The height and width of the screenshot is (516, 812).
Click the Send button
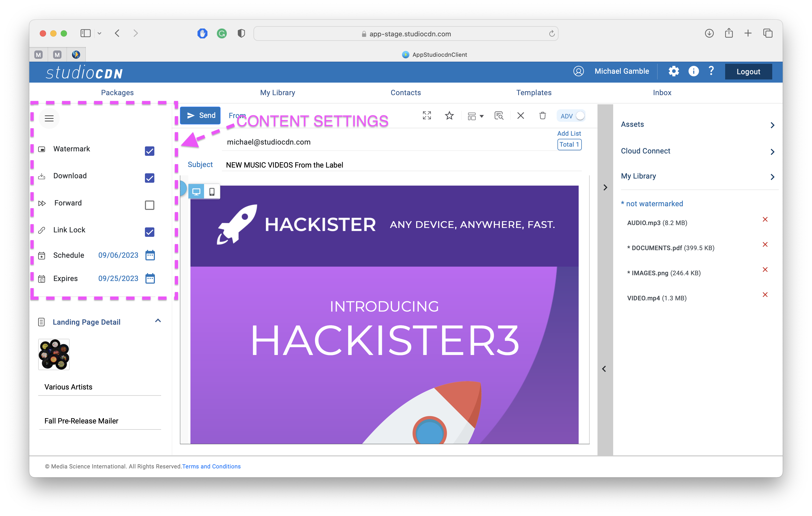(x=200, y=116)
